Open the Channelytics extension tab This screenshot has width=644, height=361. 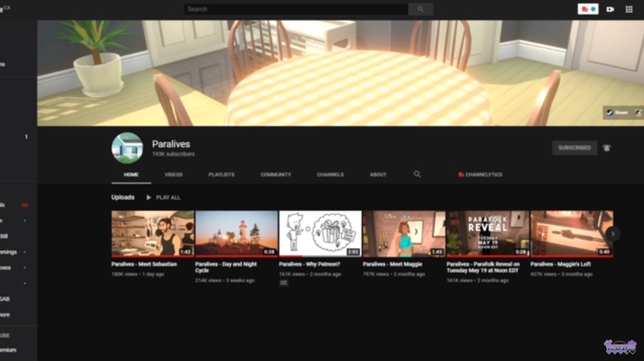pyautogui.click(x=480, y=175)
